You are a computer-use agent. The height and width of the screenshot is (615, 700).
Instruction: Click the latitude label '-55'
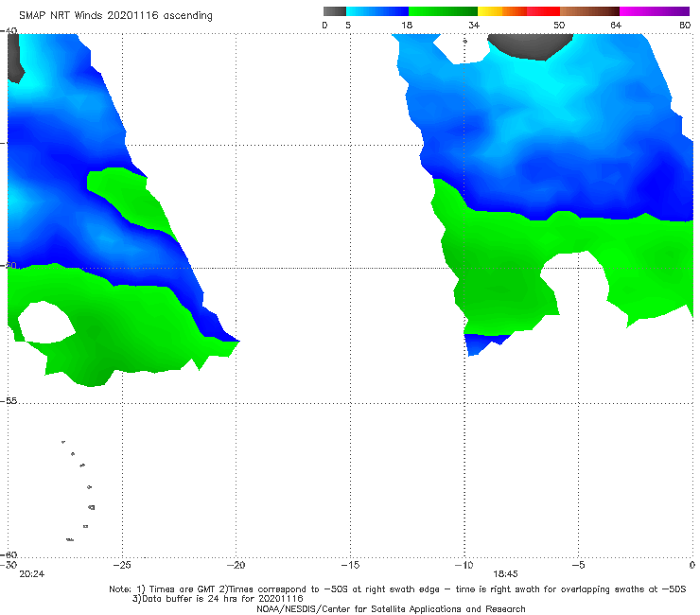coord(9,401)
